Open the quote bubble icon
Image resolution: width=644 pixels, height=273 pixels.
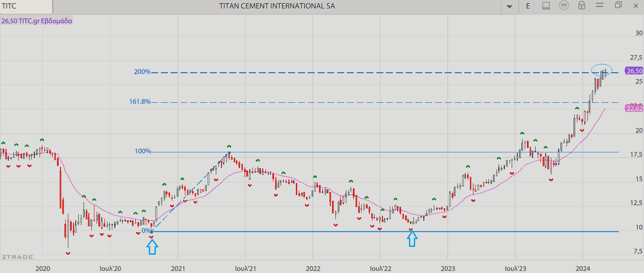(x=564, y=6)
